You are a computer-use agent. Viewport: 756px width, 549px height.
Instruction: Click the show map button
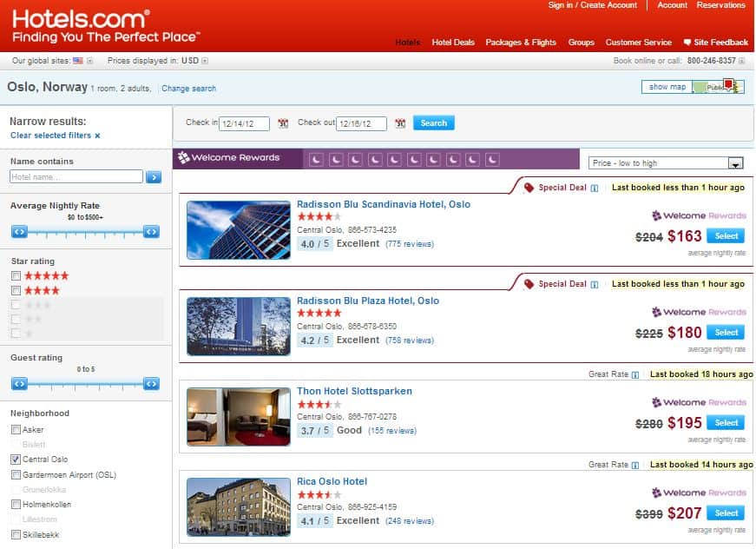667,87
